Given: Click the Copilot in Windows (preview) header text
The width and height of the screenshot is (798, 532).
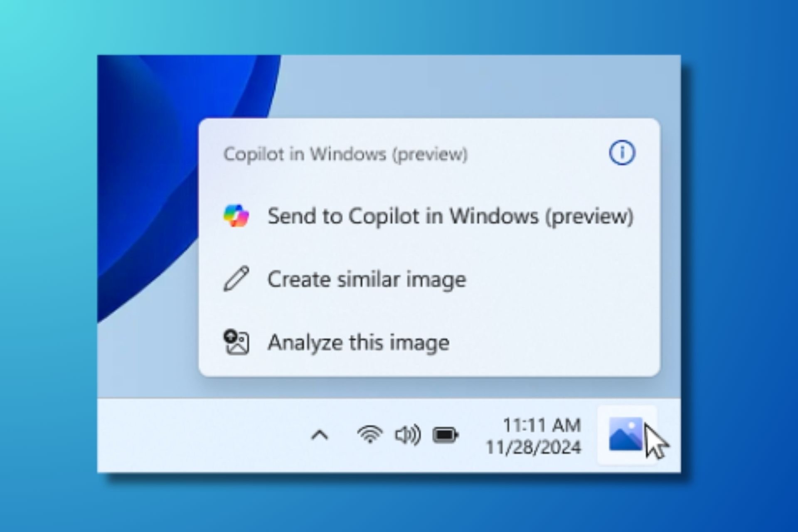Looking at the screenshot, I should click(346, 154).
